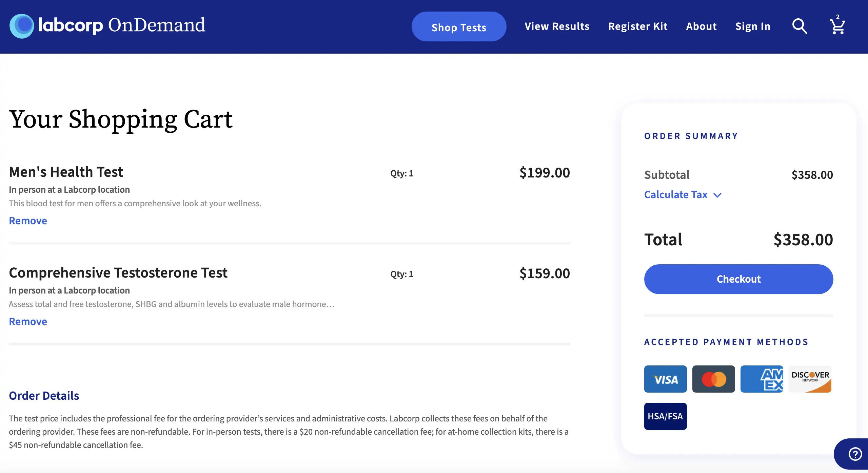
Task: Open the search magnifier icon
Action: (800, 26)
